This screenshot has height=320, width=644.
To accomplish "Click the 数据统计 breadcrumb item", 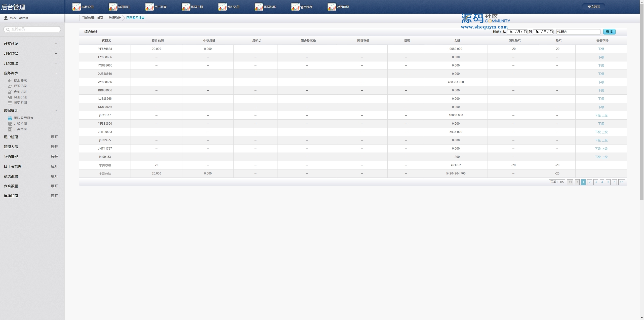I will click(114, 18).
